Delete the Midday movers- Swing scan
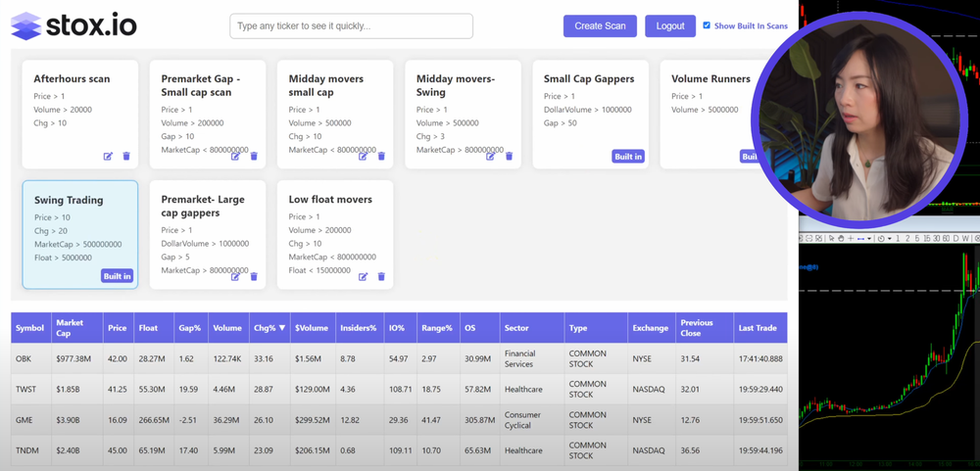The width and height of the screenshot is (980, 471). tap(509, 156)
